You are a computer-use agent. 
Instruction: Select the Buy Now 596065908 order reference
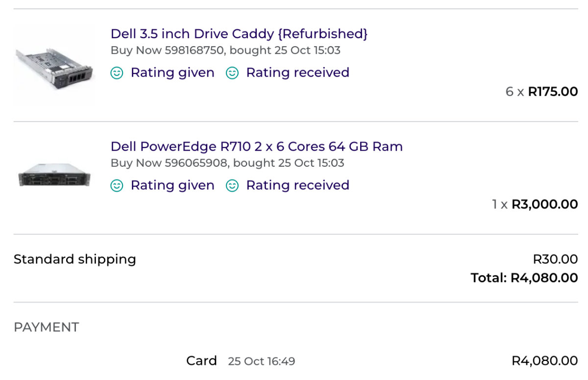(169, 163)
